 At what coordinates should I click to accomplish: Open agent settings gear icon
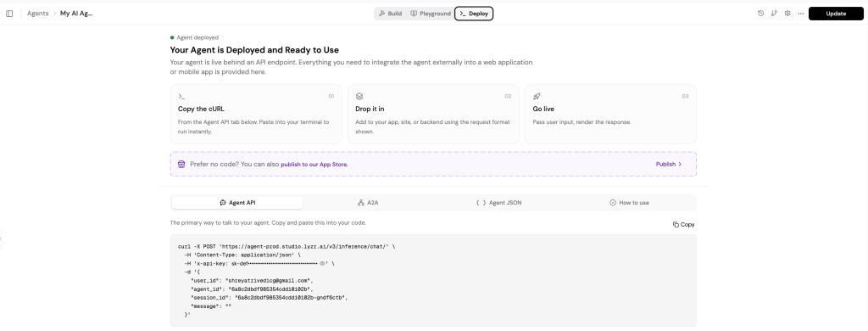point(787,14)
